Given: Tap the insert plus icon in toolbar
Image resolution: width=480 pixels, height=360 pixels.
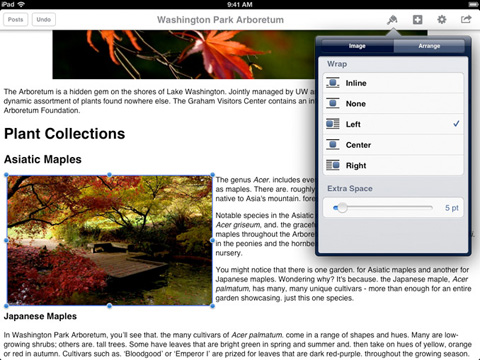Looking at the screenshot, I should tap(417, 20).
